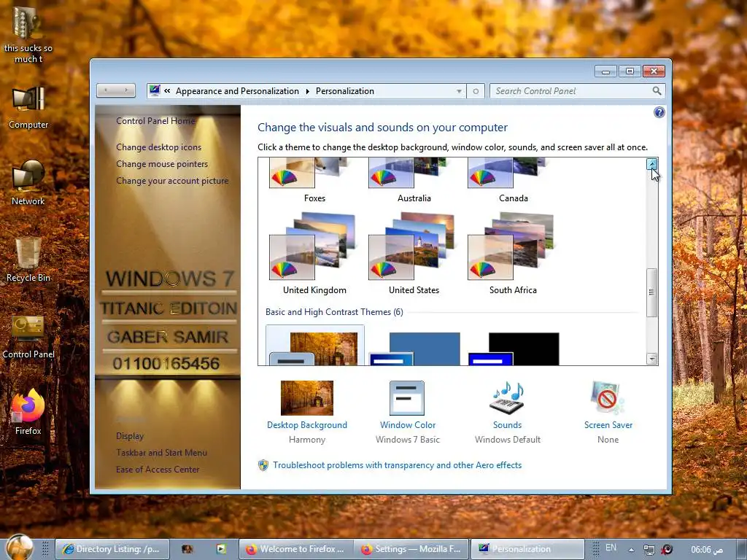Open Change mouse pointers

tap(162, 164)
